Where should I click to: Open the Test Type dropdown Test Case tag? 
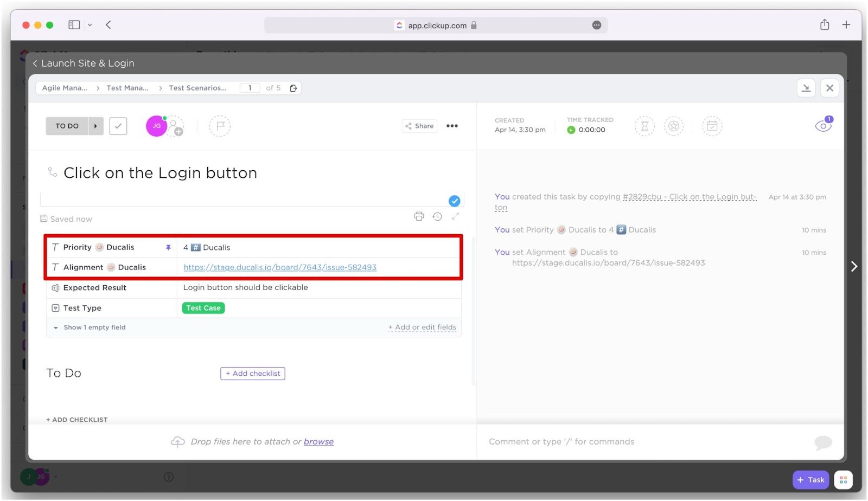click(x=203, y=308)
